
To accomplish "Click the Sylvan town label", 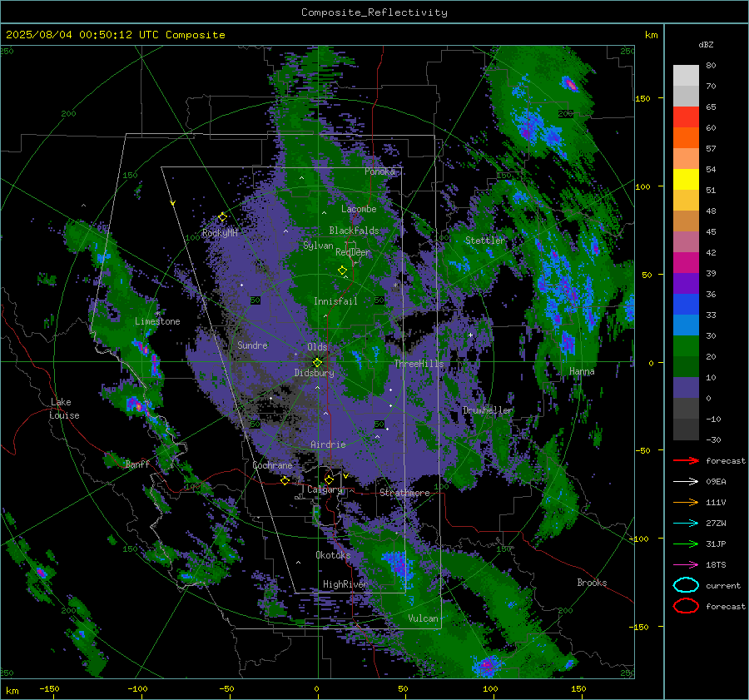I will pyautogui.click(x=318, y=246).
